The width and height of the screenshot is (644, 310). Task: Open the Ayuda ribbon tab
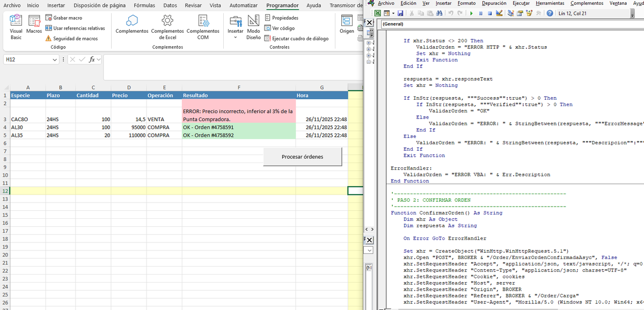click(313, 5)
